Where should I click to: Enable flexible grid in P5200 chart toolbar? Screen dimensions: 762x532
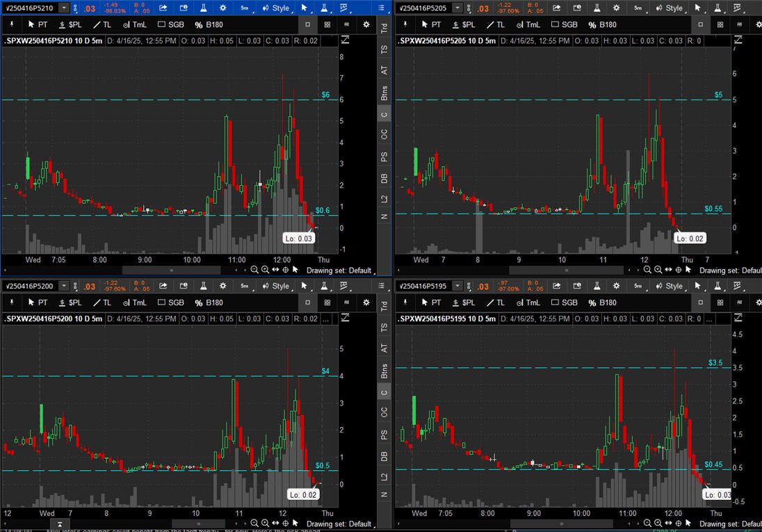[346, 303]
